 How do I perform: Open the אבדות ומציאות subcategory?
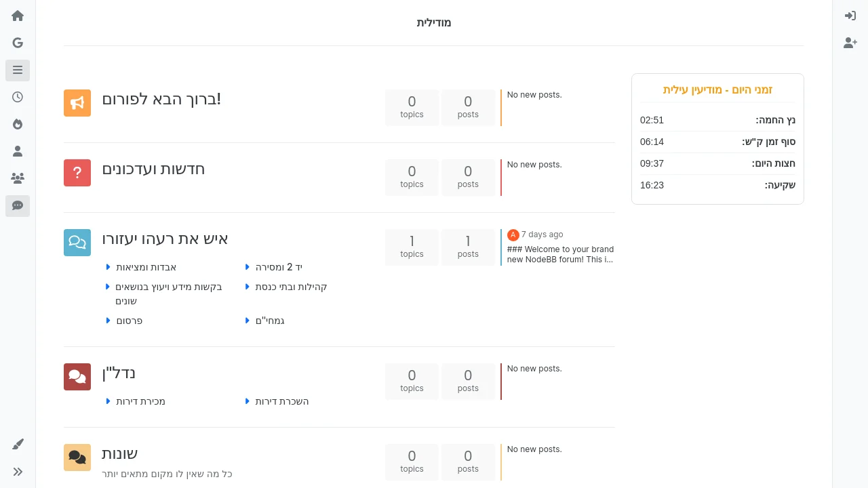tap(146, 267)
